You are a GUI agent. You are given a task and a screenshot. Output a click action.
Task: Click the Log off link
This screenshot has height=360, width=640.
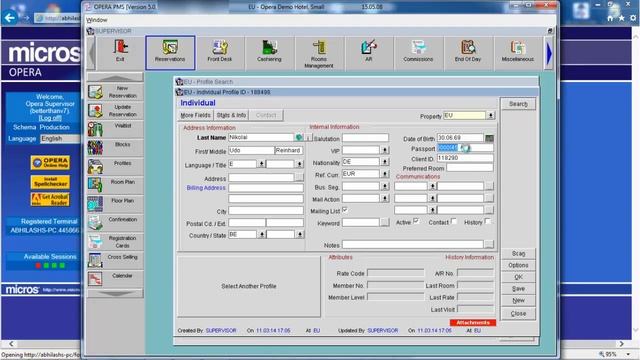point(50,118)
